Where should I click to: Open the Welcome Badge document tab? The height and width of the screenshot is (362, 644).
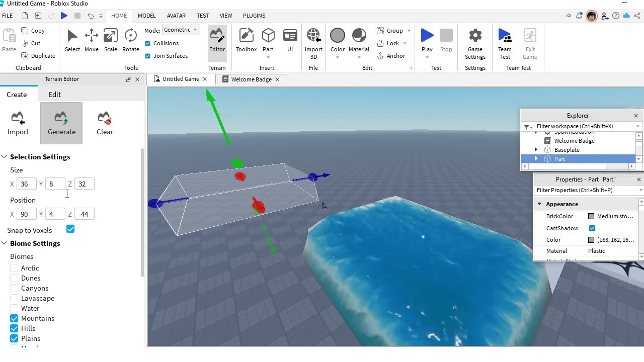coord(251,79)
